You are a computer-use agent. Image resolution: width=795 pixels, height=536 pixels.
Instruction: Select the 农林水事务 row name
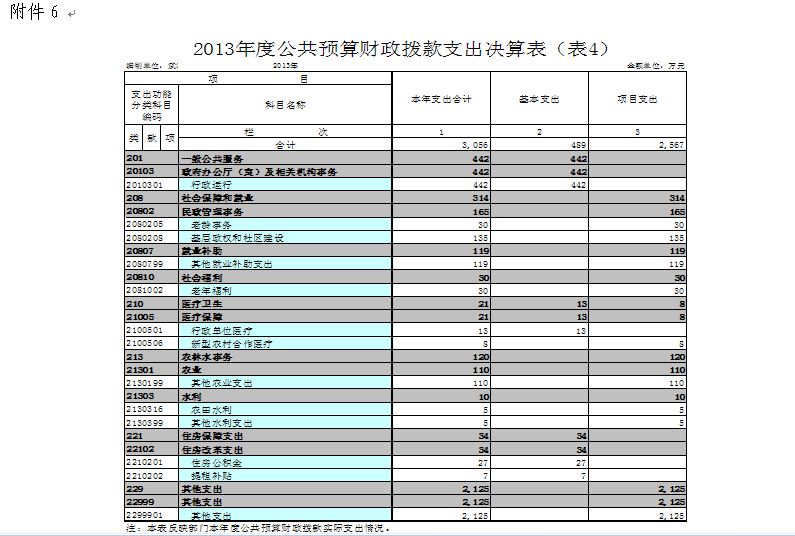click(x=207, y=356)
